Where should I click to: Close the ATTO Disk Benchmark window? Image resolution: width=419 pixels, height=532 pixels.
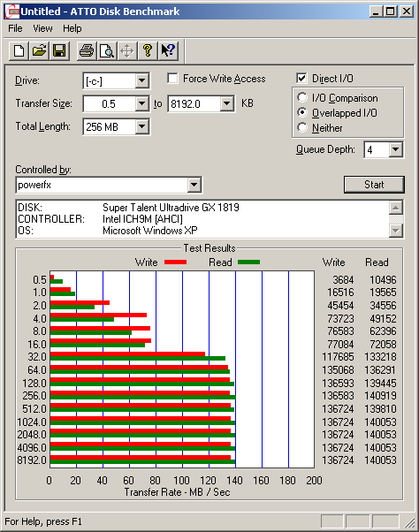[406, 11]
